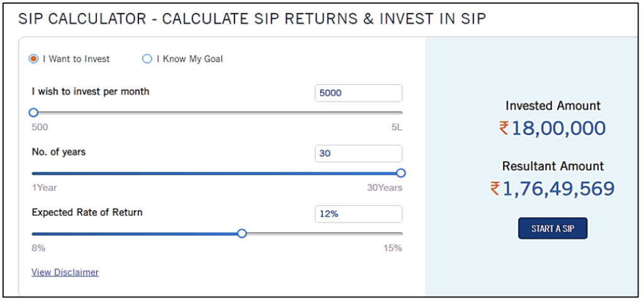Click the monthly investment field showing 5000
This screenshot has width=644, height=300.
(x=358, y=93)
